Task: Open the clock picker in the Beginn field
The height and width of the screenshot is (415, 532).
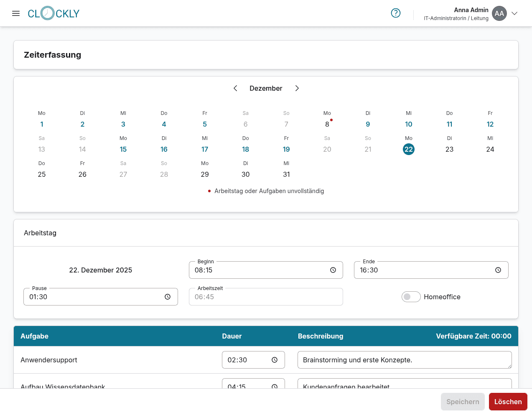Action: coord(333,270)
